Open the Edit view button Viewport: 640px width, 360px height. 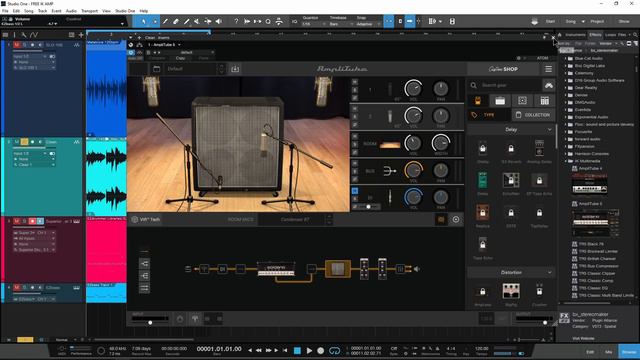coord(590,352)
